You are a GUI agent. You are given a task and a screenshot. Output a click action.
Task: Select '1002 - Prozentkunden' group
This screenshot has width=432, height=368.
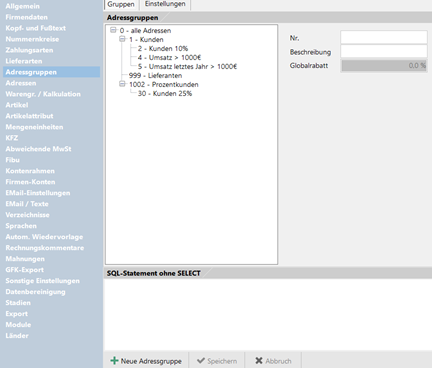click(x=164, y=85)
